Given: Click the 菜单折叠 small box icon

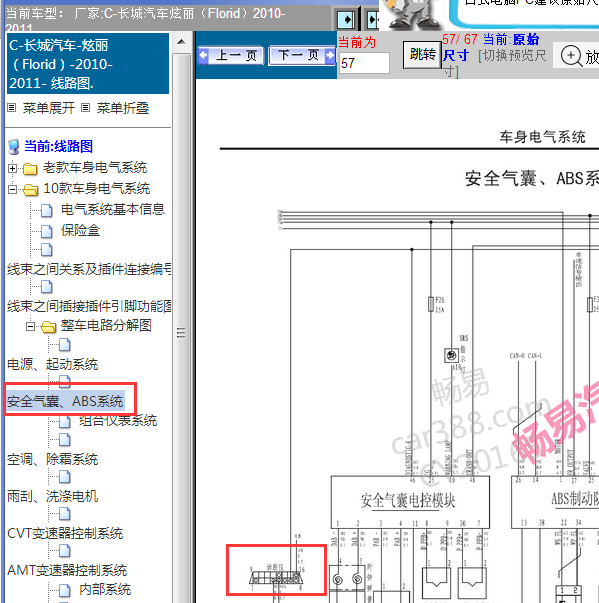Looking at the screenshot, I should [x=85, y=108].
